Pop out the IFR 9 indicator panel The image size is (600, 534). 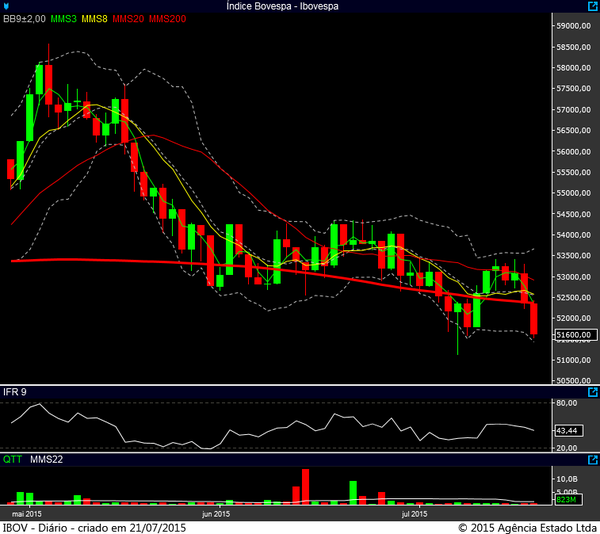click(x=590, y=393)
